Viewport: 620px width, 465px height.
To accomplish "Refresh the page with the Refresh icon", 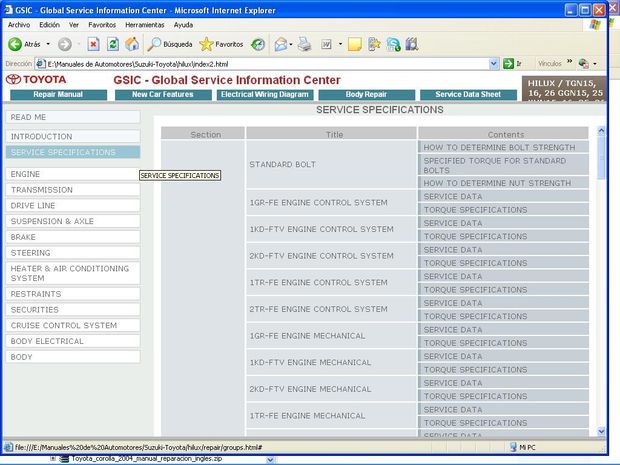I will pyautogui.click(x=112, y=44).
